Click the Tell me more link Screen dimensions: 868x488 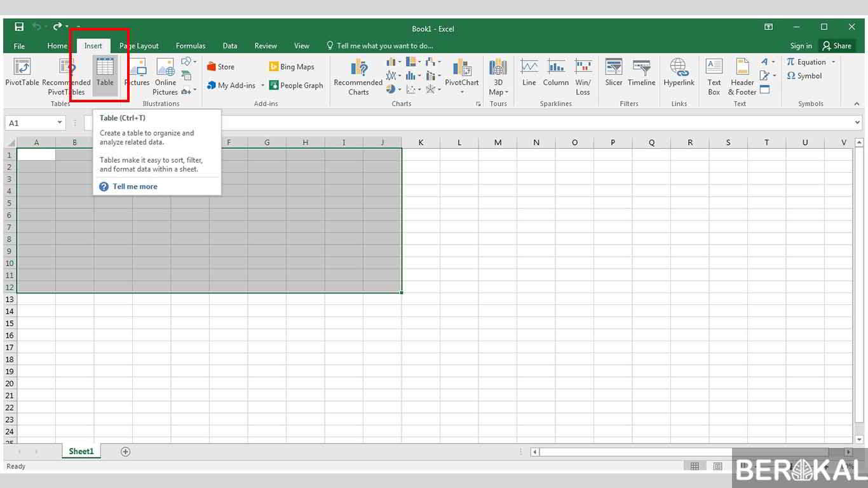pos(135,186)
